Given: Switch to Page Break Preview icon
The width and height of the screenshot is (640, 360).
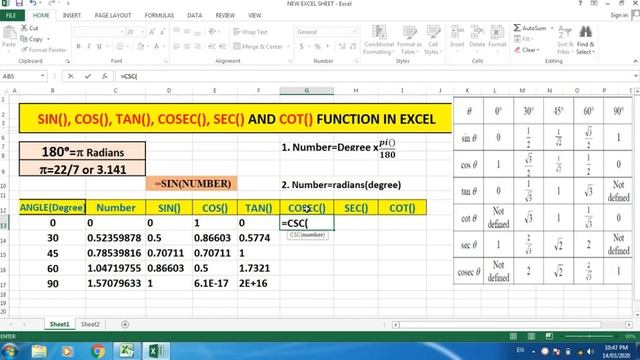Looking at the screenshot, I should (x=549, y=336).
